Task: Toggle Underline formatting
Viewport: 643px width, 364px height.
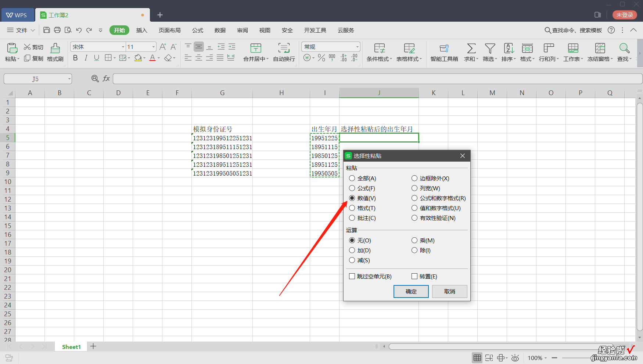Action: point(97,58)
